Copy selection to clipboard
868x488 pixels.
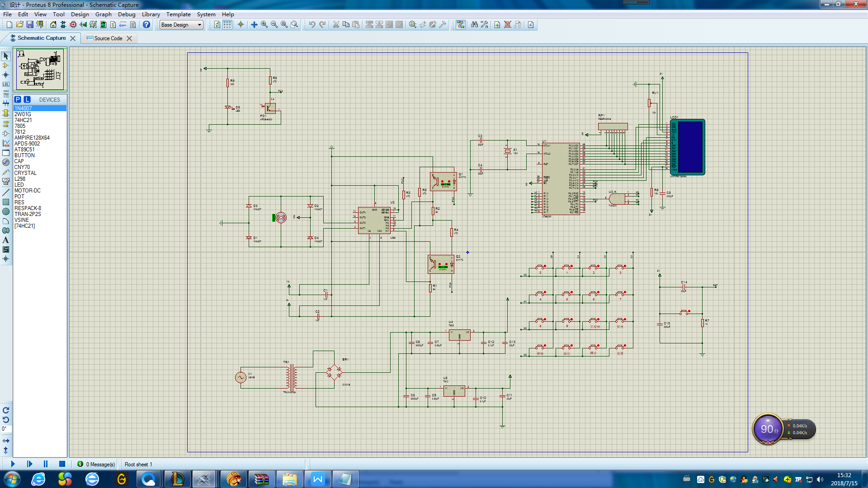(x=346, y=25)
